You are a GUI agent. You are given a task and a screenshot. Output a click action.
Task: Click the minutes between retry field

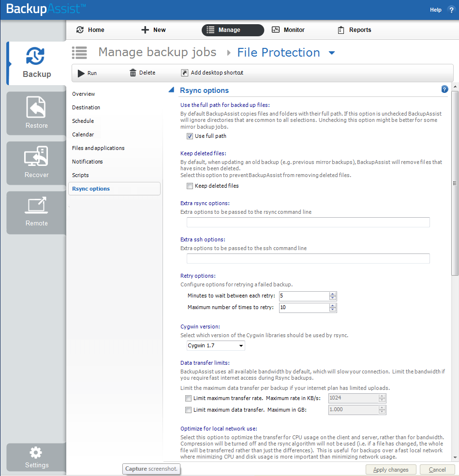tap(304, 296)
